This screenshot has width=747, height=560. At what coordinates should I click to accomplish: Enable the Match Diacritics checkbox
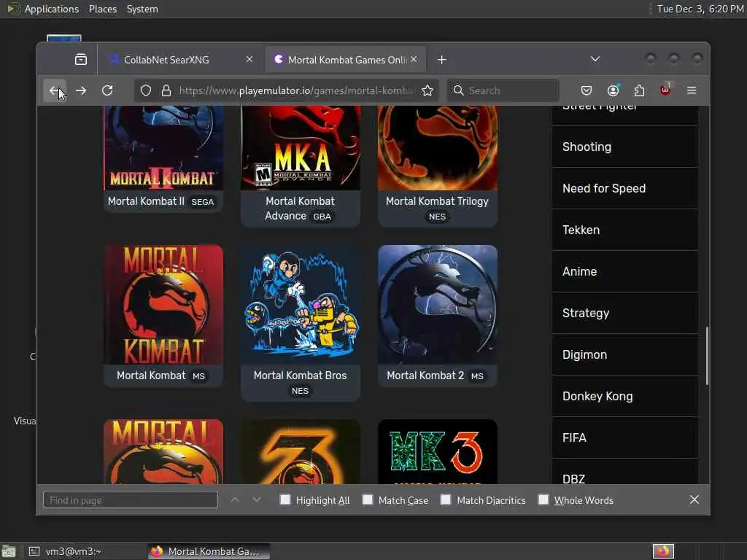[x=446, y=499]
